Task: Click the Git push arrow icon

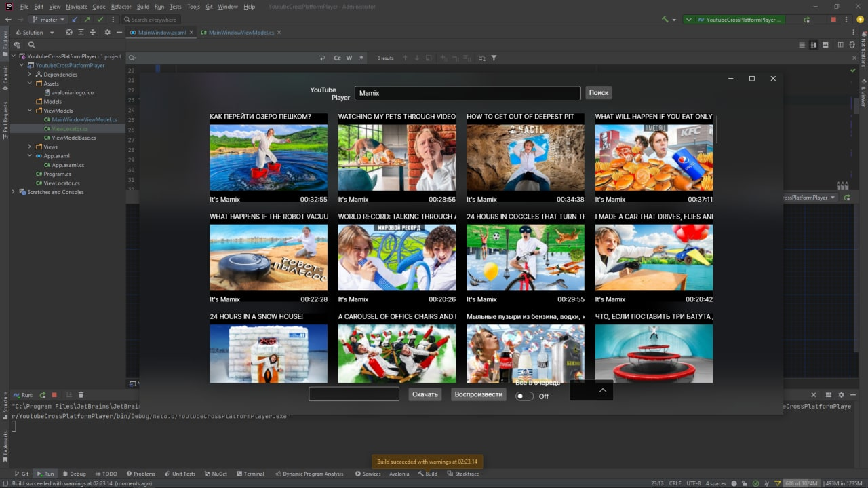Action: [87, 20]
